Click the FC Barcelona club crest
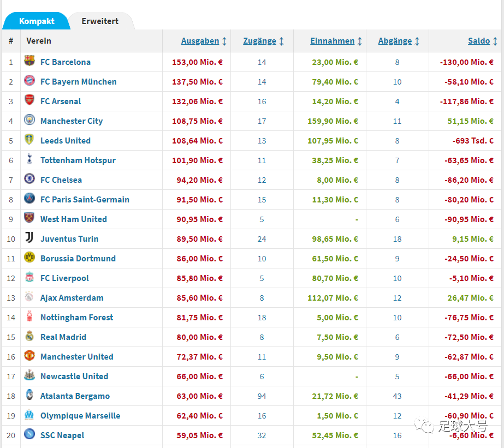 coord(29,61)
